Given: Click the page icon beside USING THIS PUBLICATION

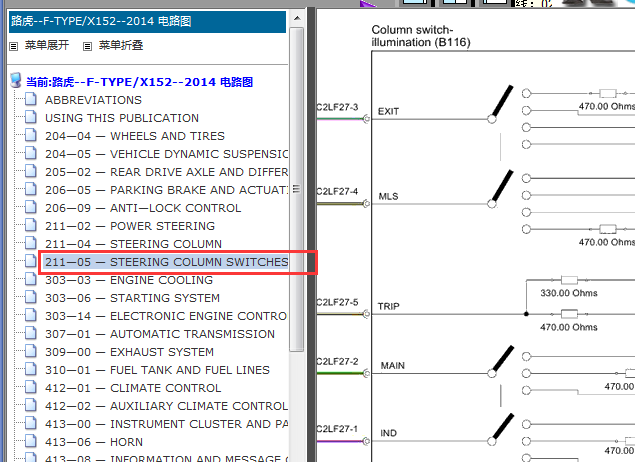Looking at the screenshot, I should [31, 117].
